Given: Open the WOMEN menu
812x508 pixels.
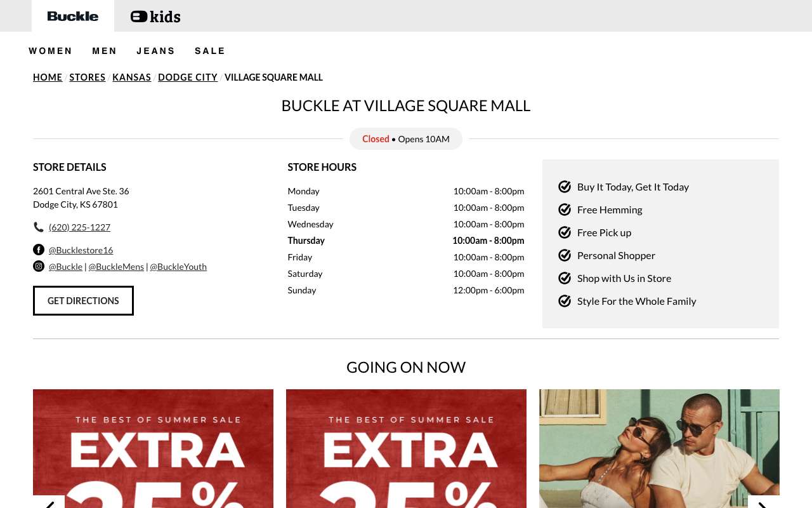Looking at the screenshot, I should click(x=51, y=51).
